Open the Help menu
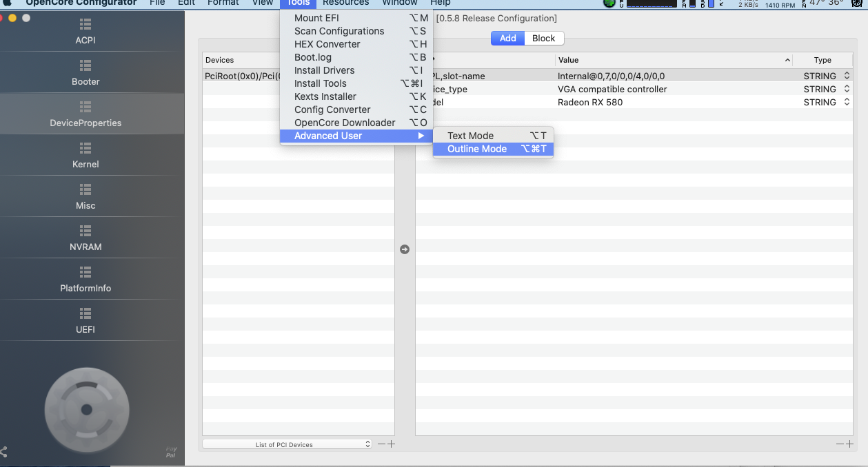Viewport: 868px width, 467px height. coord(440,3)
